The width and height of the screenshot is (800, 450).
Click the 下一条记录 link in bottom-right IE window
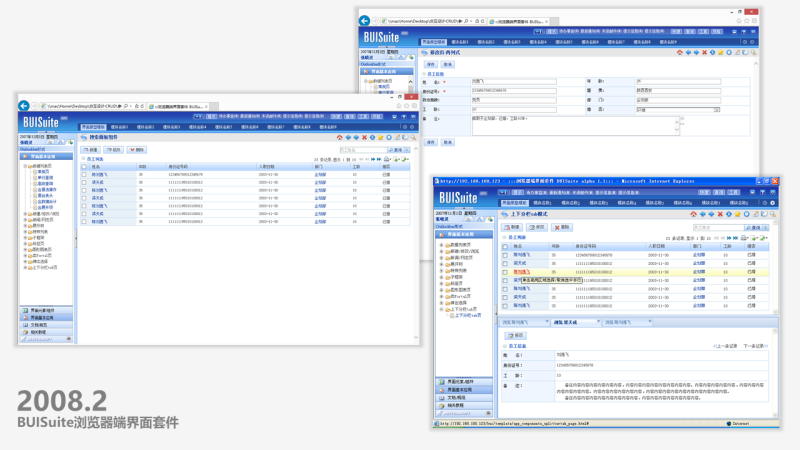756,346
